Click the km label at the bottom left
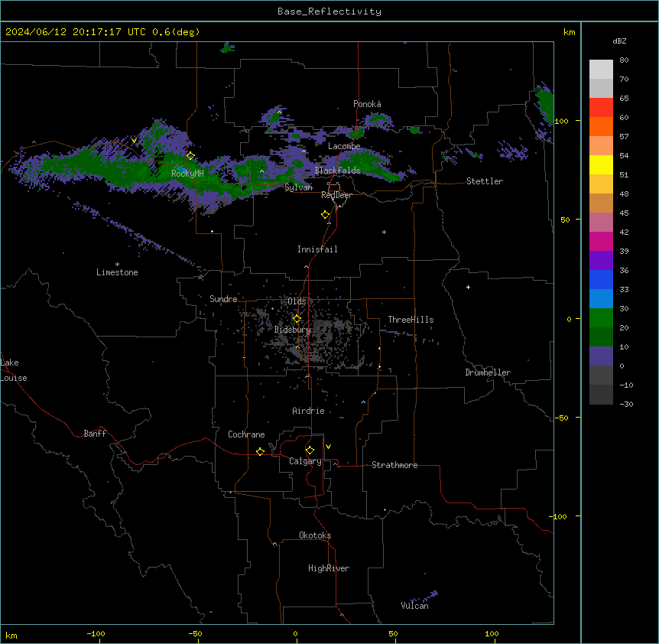 point(11,635)
